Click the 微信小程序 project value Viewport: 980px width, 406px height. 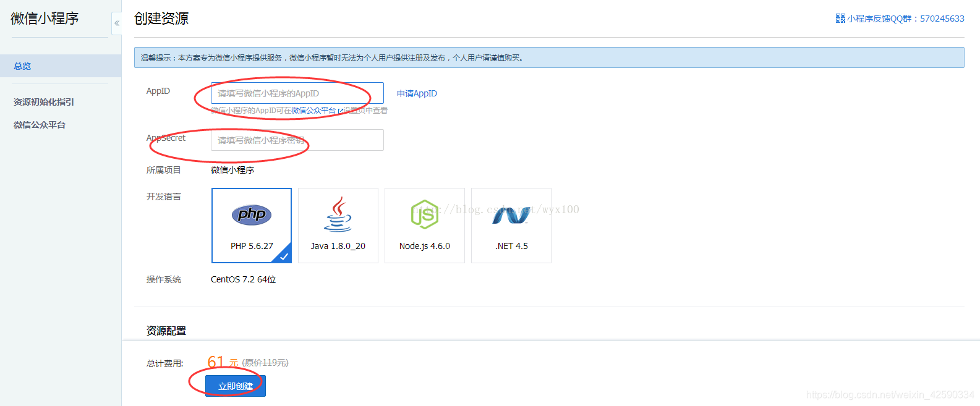coord(232,170)
